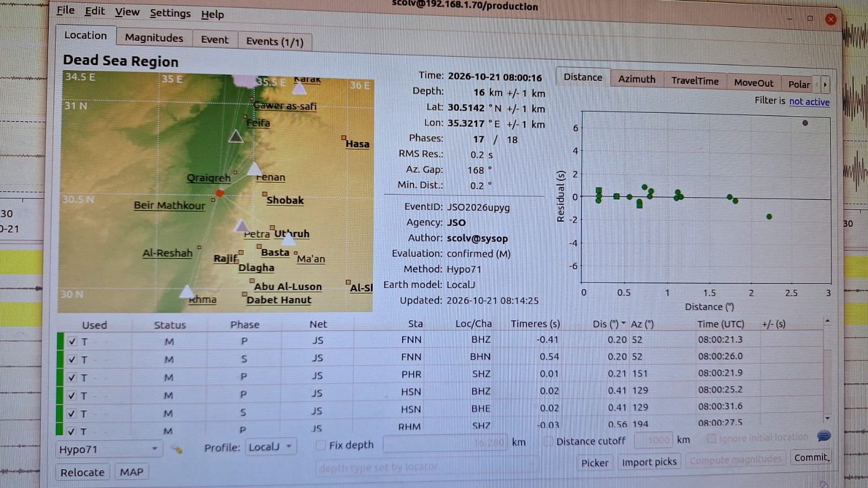Select the Polar plot tab
This screenshot has width=868, height=488.
[799, 84]
